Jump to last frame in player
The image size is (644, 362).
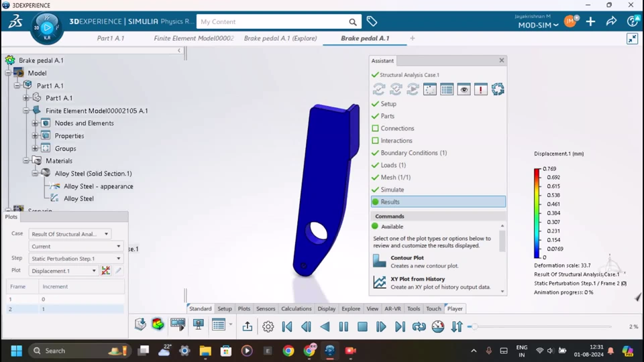coord(400,326)
